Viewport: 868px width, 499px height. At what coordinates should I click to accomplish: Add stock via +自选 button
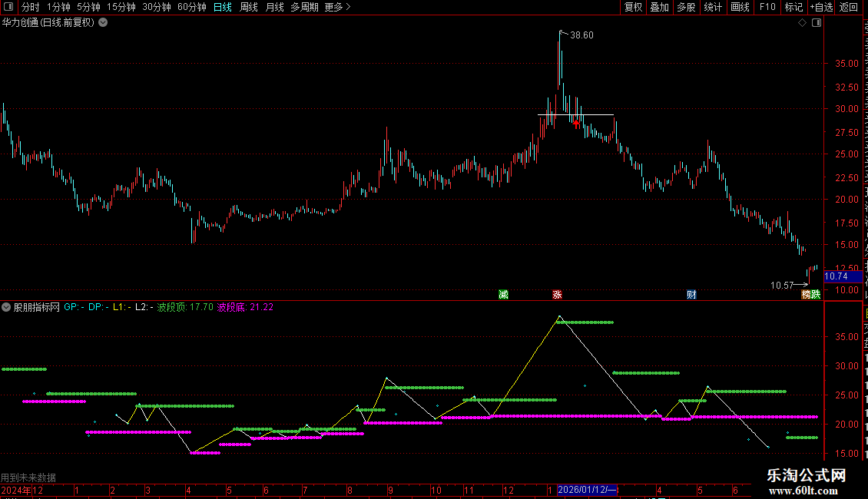[x=821, y=7]
